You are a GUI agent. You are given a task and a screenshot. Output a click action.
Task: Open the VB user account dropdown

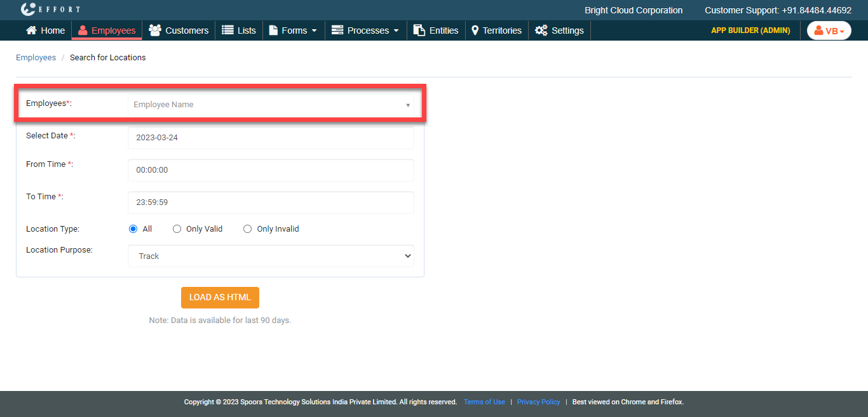pyautogui.click(x=829, y=30)
